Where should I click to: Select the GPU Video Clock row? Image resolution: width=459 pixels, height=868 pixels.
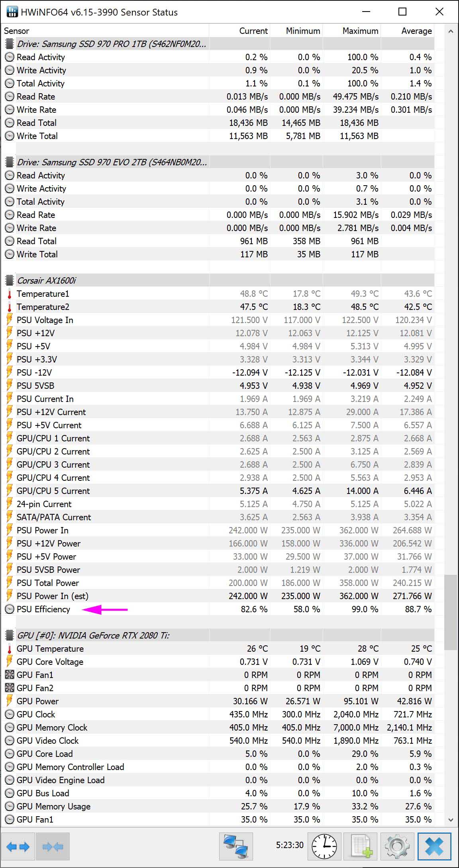pos(218,741)
